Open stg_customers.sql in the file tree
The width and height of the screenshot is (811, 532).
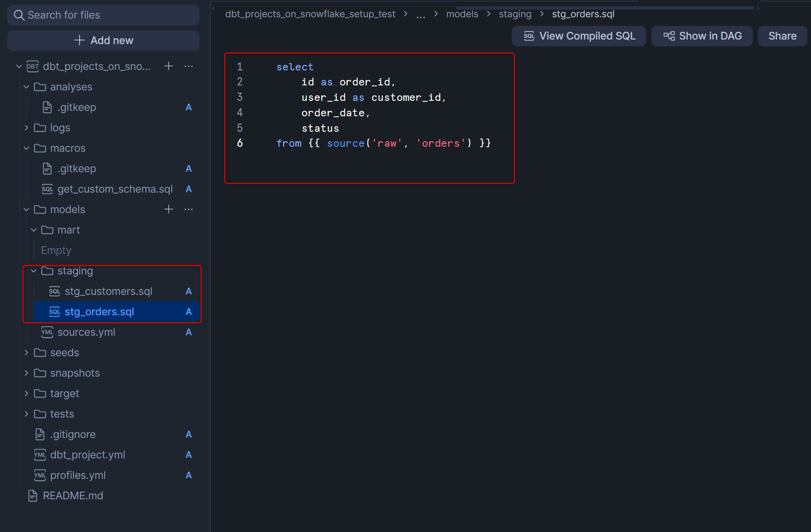pyautogui.click(x=108, y=291)
